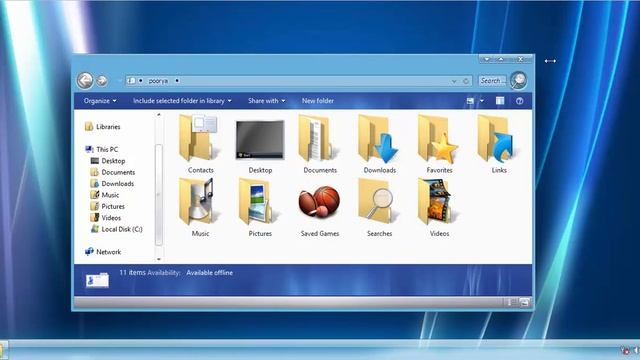640x360 pixels.
Task: Refresh the address bar location
Action: click(466, 81)
